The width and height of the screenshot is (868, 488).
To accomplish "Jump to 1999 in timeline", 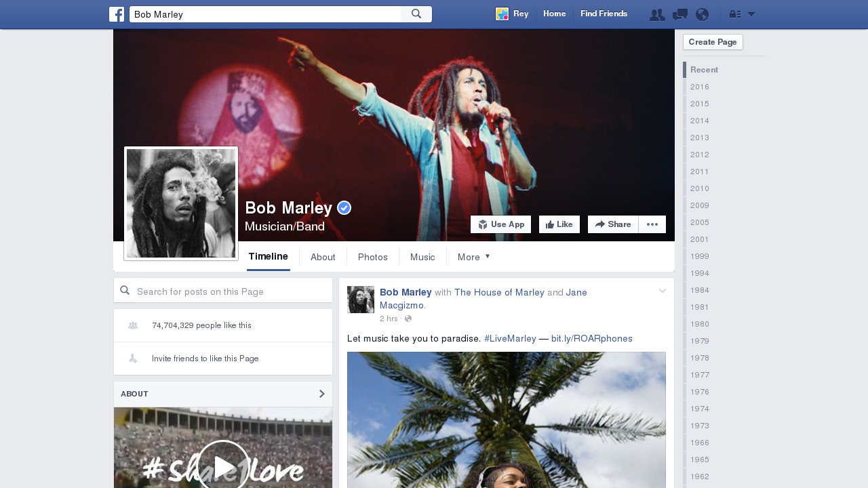I will 700,256.
